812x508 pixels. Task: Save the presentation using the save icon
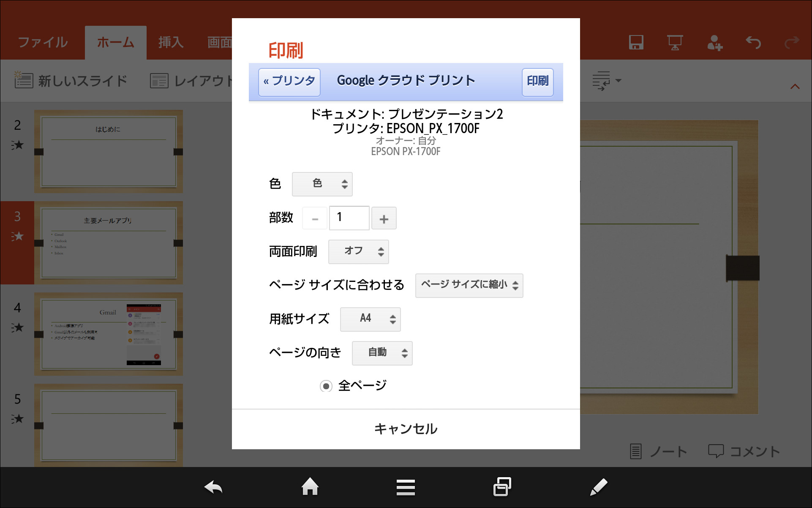tap(636, 42)
